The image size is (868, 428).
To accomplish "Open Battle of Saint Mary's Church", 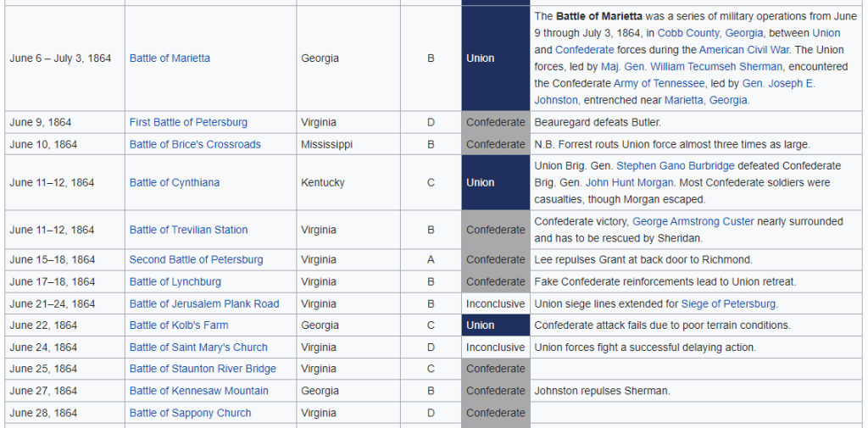I will pos(198,347).
